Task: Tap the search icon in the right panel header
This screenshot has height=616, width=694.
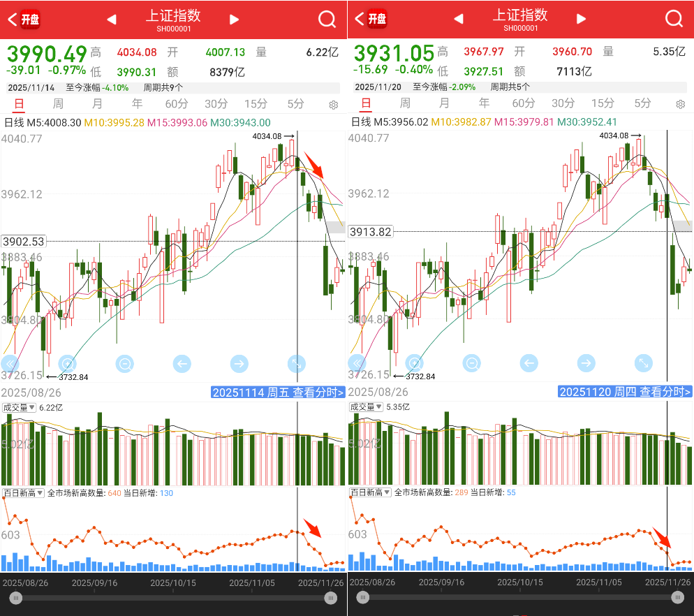Action: (674, 20)
